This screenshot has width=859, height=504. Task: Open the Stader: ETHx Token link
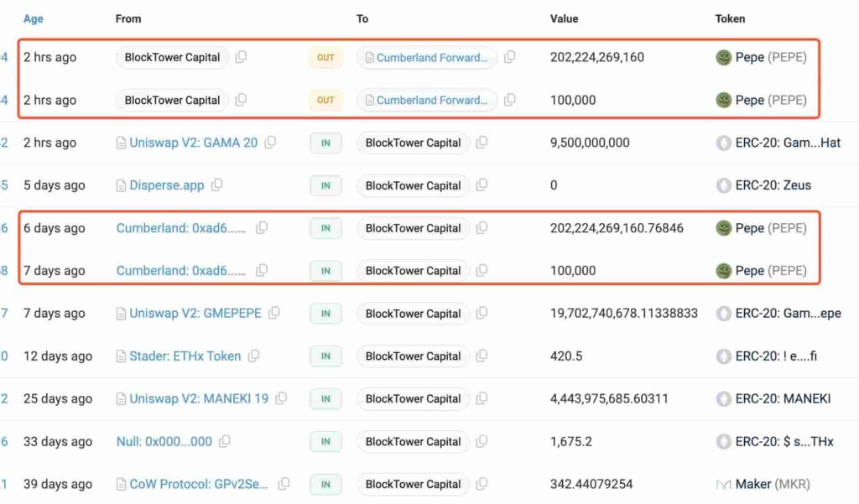[185, 356]
